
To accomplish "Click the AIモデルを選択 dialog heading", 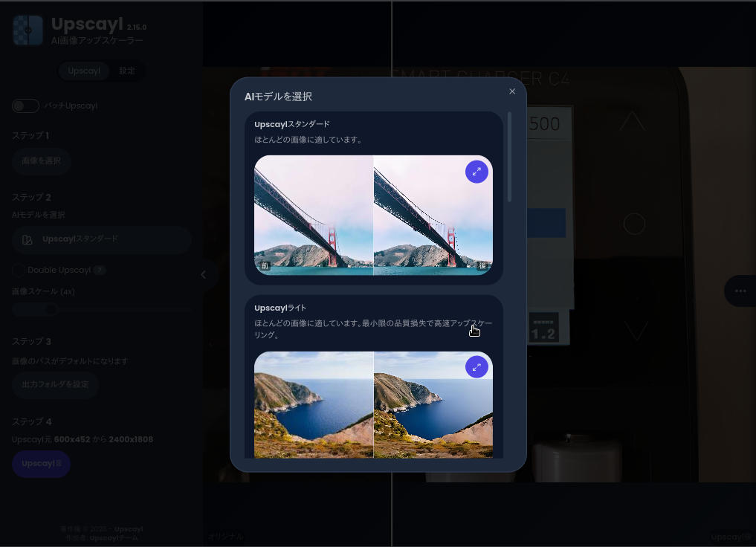I will coord(278,97).
